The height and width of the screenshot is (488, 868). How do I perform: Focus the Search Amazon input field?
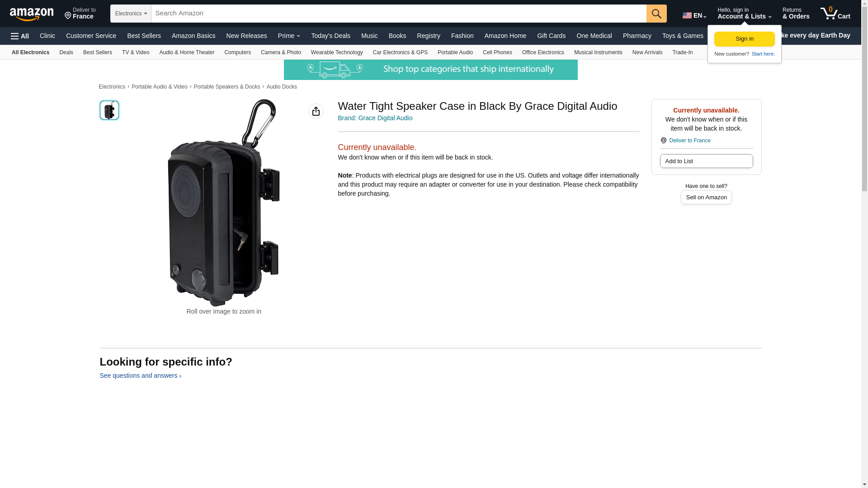point(399,14)
